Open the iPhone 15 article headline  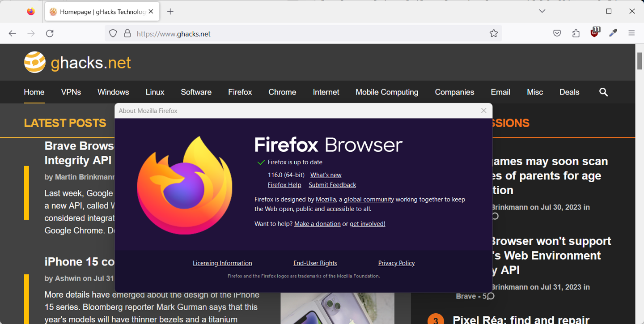click(80, 262)
